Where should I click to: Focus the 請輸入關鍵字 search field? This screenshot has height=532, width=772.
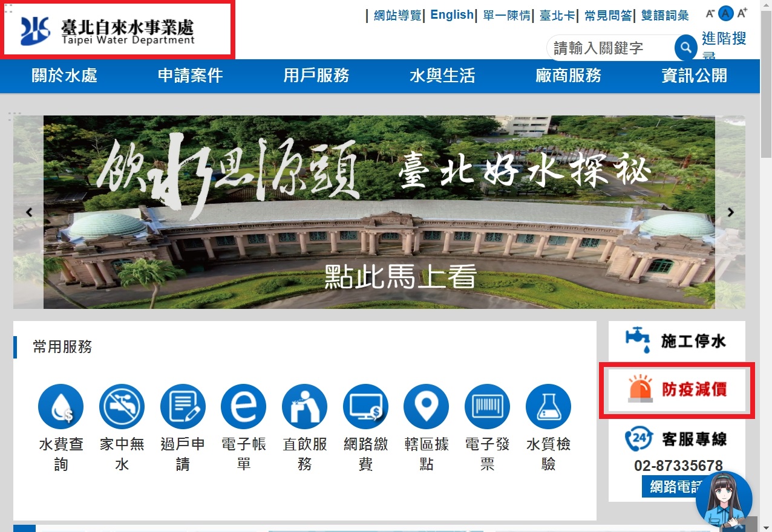(611, 48)
